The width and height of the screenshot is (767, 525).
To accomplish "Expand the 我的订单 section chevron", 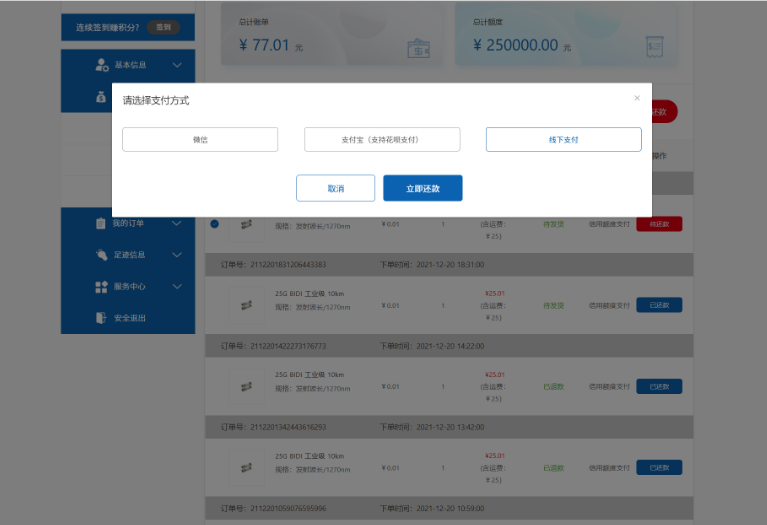I will pos(177,223).
